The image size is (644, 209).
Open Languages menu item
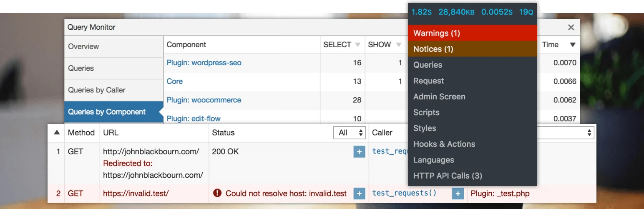click(472, 160)
